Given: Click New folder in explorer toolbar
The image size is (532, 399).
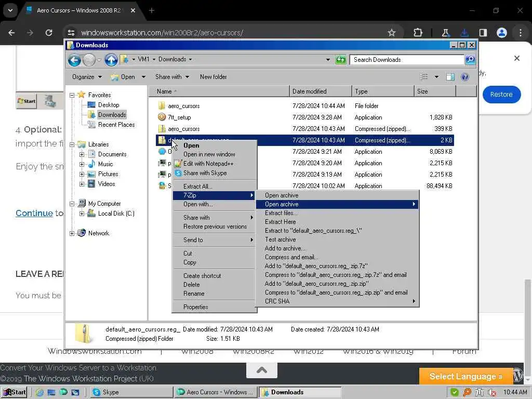Looking at the screenshot, I should coord(213,77).
